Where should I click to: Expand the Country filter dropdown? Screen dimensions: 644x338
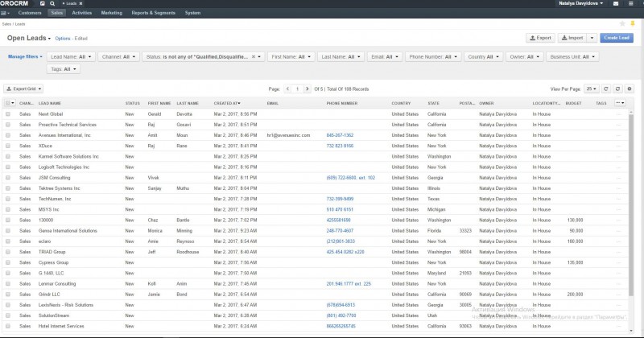pos(484,56)
